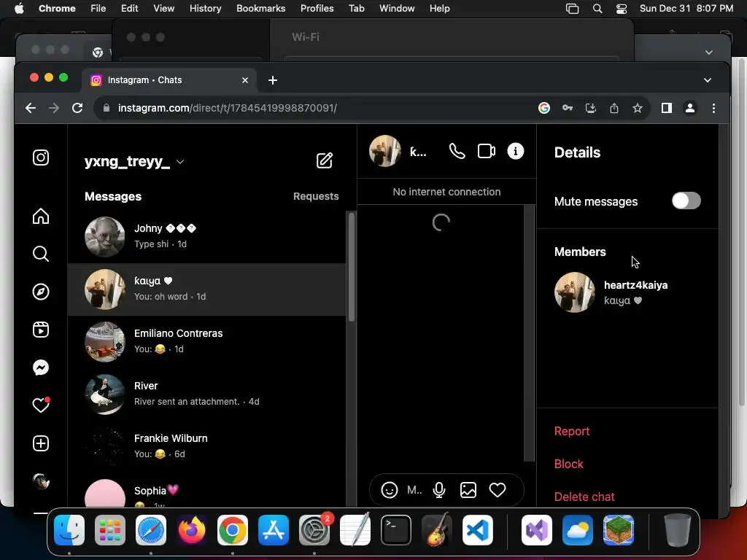Screen dimensions: 747x560
Task: Close the Instagram Chats tab
Action: pyautogui.click(x=245, y=80)
